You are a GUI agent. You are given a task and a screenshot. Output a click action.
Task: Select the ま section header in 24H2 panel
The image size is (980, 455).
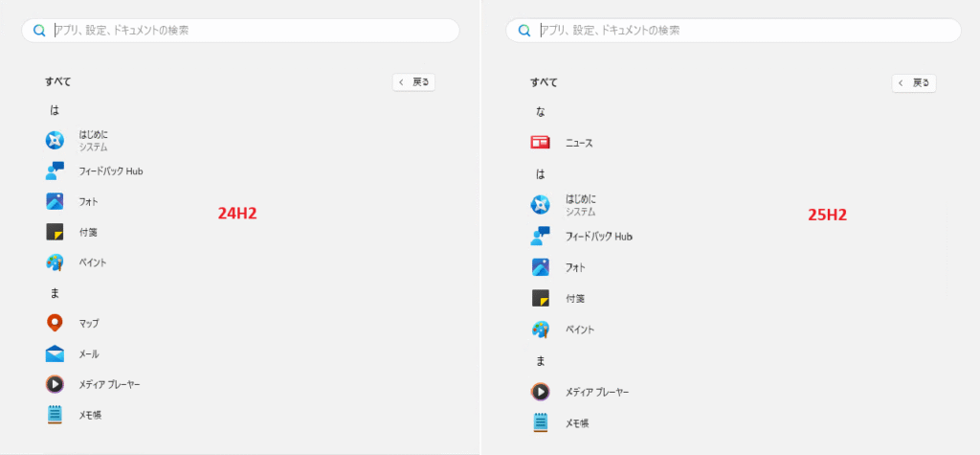click(55, 292)
